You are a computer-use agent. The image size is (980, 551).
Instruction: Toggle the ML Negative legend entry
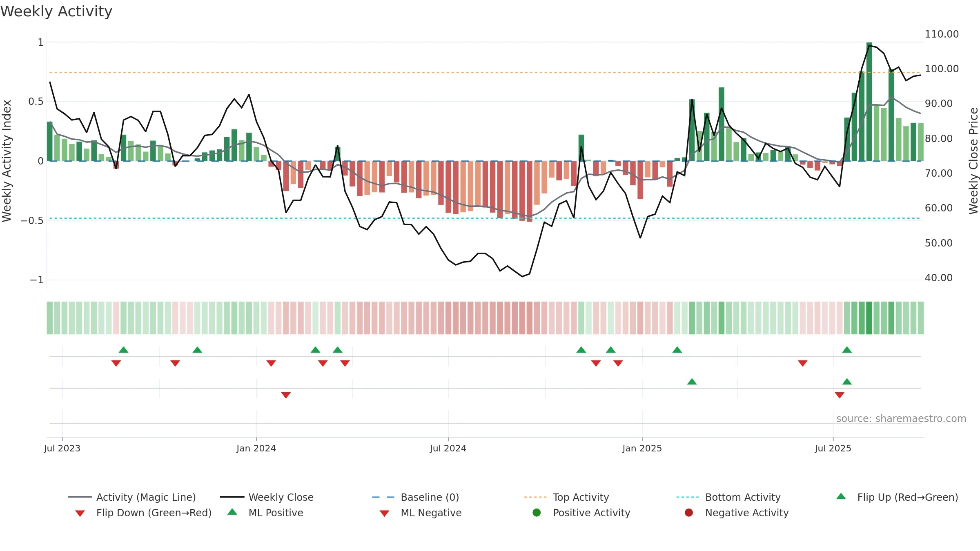tap(421, 513)
